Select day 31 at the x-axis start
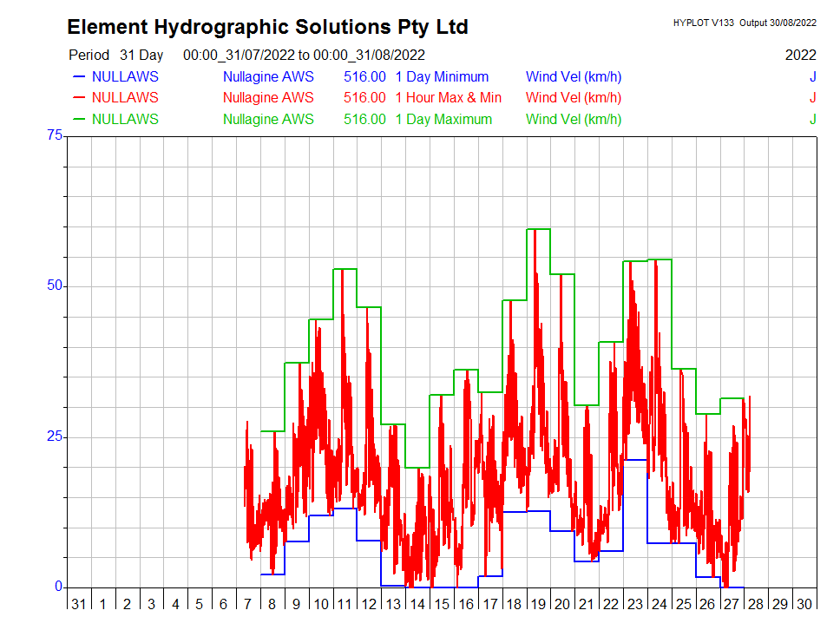The image size is (840, 630). (x=79, y=604)
